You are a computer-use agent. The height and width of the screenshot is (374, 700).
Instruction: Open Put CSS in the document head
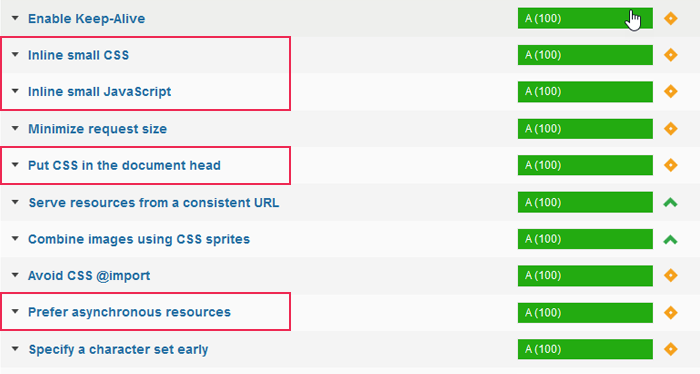click(124, 166)
